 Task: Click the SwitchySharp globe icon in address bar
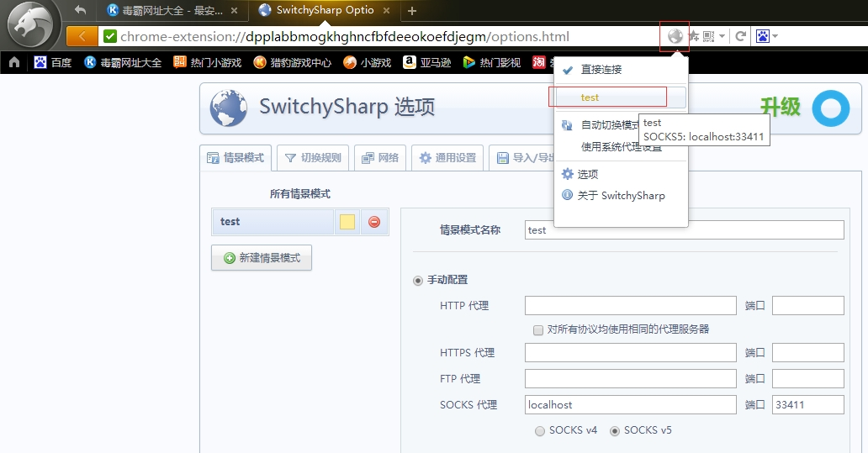click(675, 36)
